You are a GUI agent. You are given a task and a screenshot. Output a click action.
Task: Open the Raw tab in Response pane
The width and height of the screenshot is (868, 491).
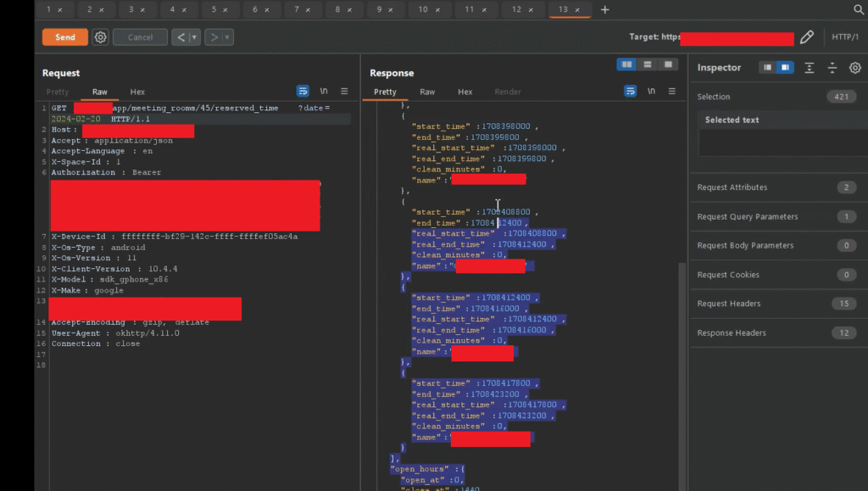(427, 92)
